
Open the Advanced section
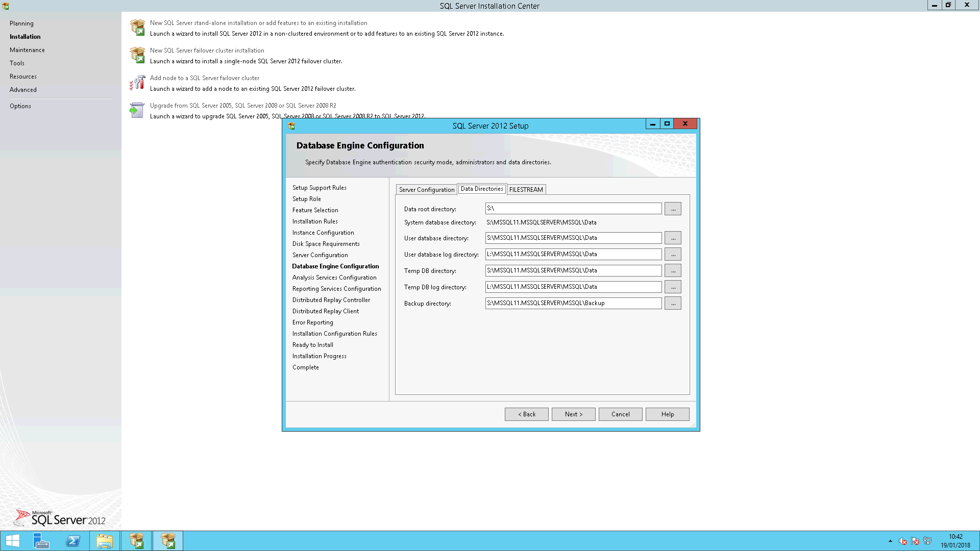click(x=23, y=90)
